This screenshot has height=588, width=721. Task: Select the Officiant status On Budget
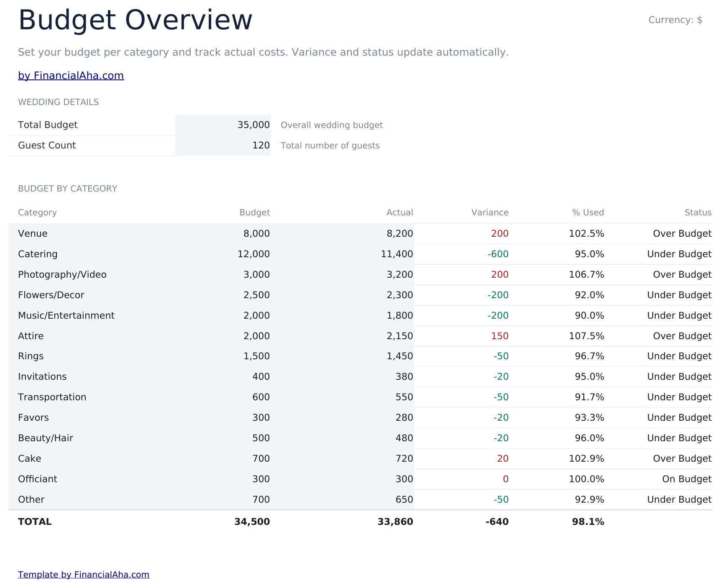tap(687, 479)
